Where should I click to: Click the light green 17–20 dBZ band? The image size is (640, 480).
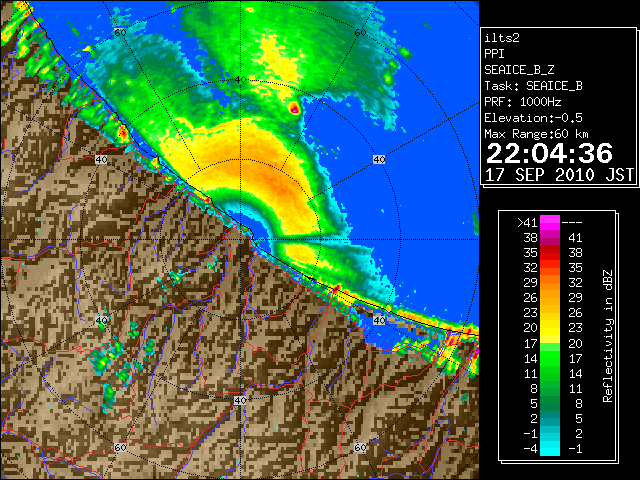pyautogui.click(x=550, y=343)
